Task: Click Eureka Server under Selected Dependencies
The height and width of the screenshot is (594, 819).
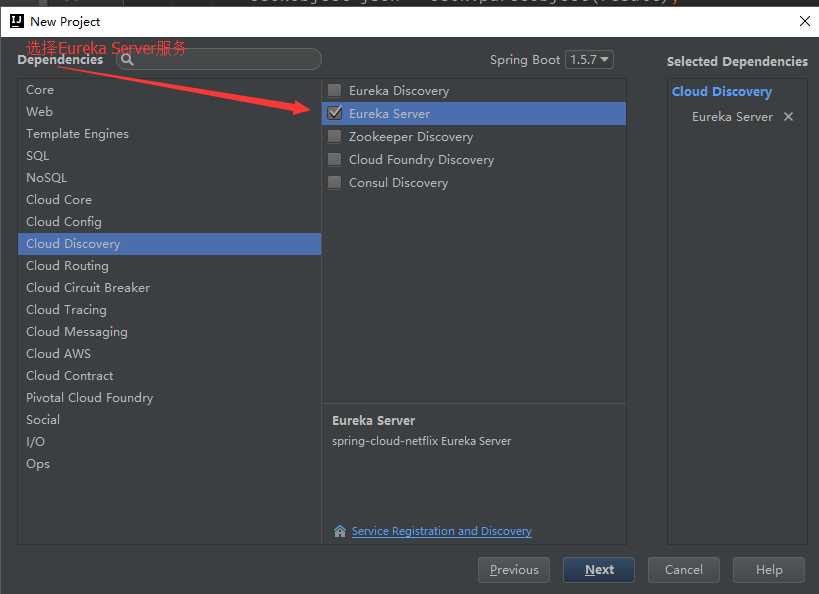Action: pos(732,117)
